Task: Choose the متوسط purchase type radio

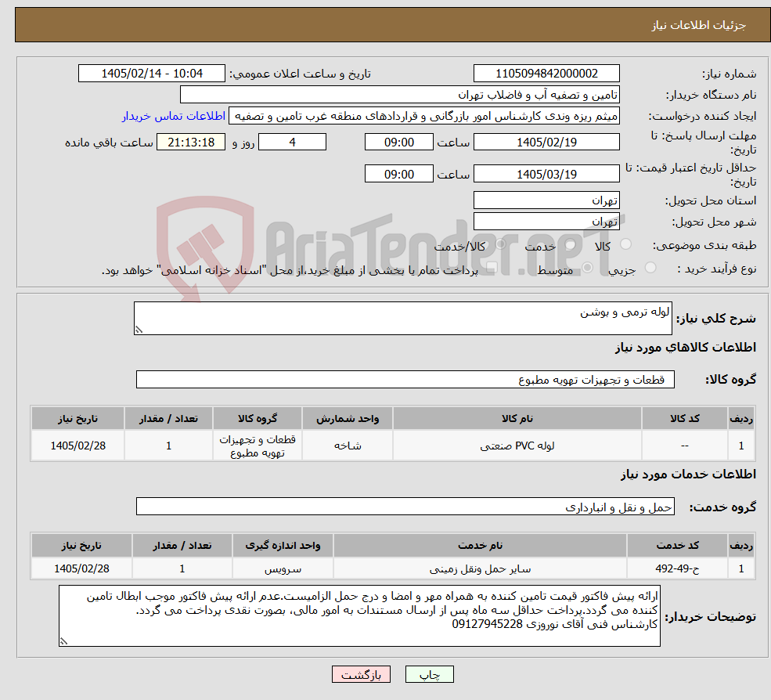Action: pos(588,268)
